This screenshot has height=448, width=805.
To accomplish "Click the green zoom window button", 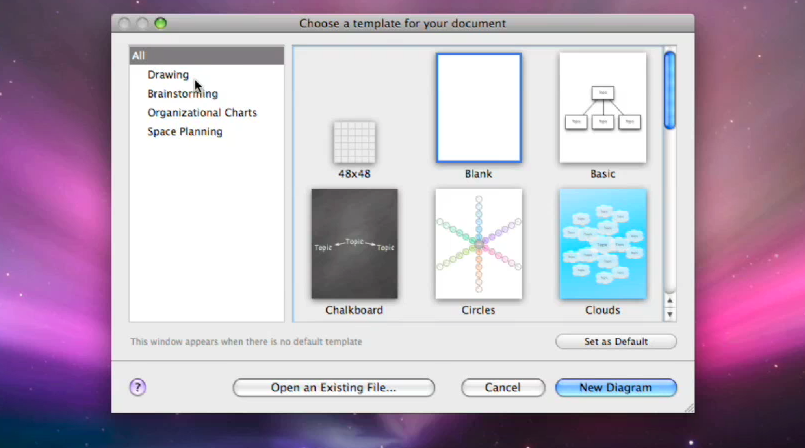I will [161, 23].
